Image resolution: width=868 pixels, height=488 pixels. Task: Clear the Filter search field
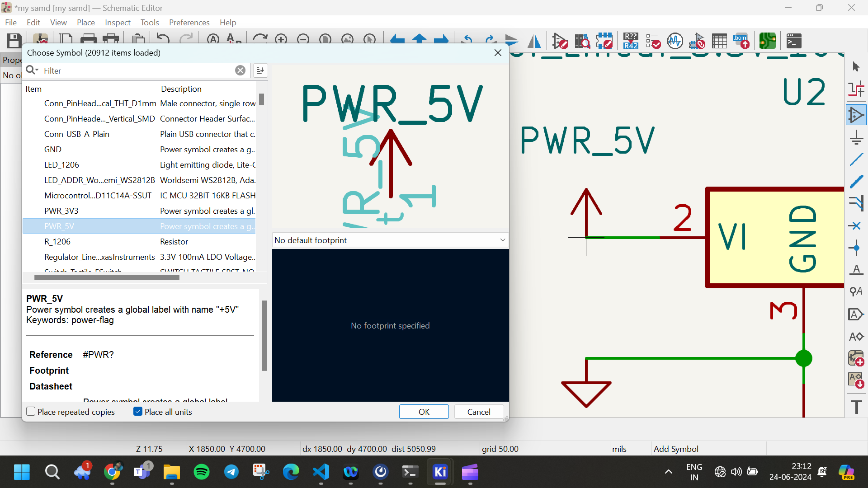(240, 70)
